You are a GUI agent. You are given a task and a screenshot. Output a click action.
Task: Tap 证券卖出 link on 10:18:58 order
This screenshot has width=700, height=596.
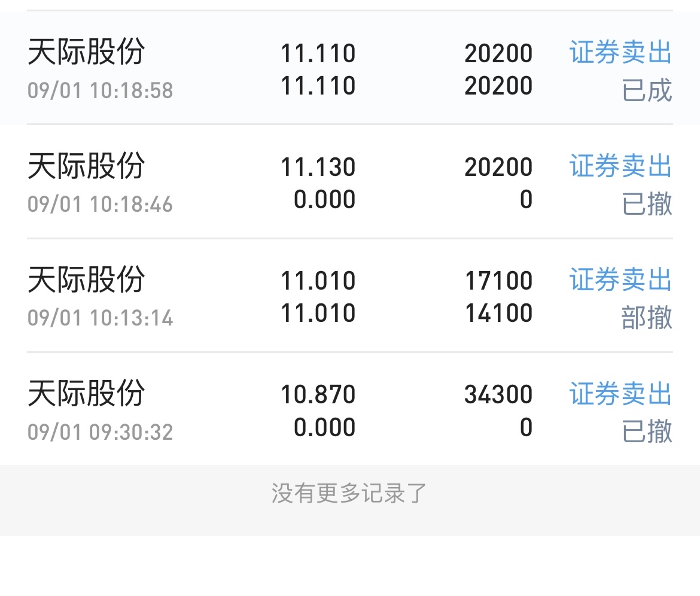click(x=620, y=53)
